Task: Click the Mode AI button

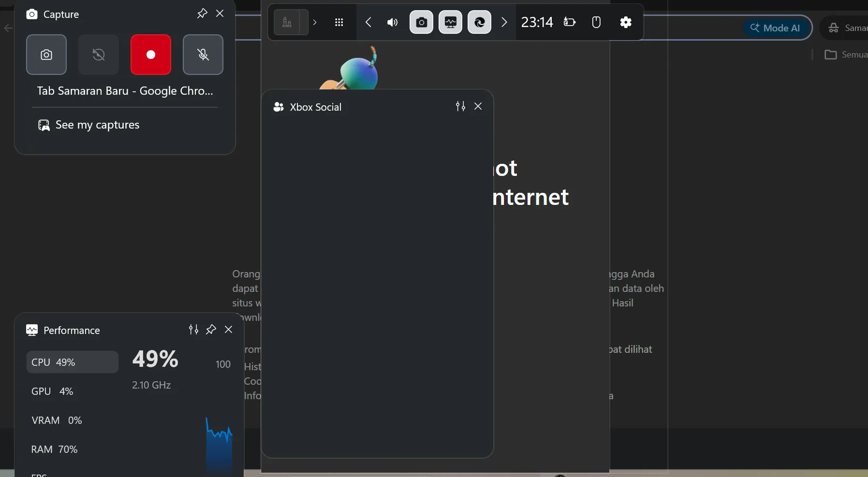Action: click(777, 28)
